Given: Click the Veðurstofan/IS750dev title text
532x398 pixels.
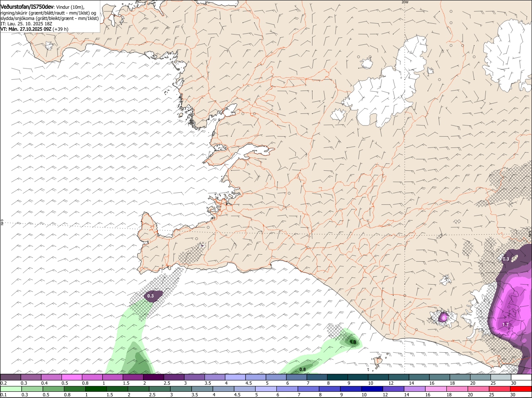Looking at the screenshot, I should point(27,7).
